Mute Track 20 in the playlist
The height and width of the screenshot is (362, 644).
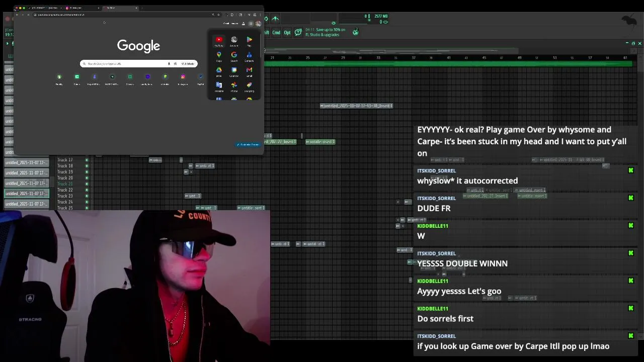[87, 178]
